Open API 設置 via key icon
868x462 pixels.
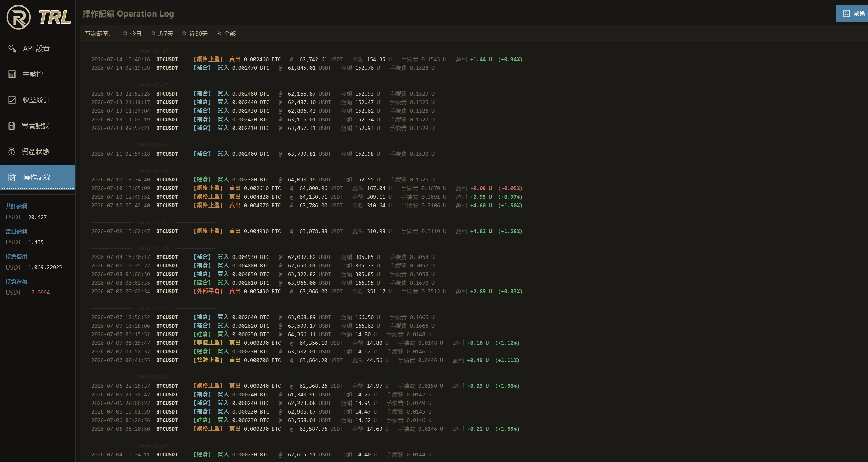(x=12, y=48)
